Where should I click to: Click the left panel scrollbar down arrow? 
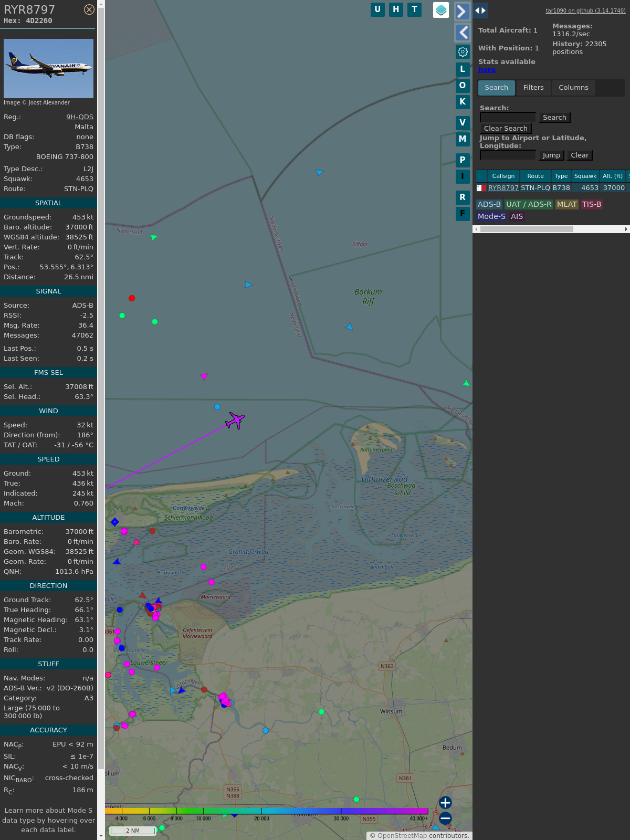coord(101,835)
